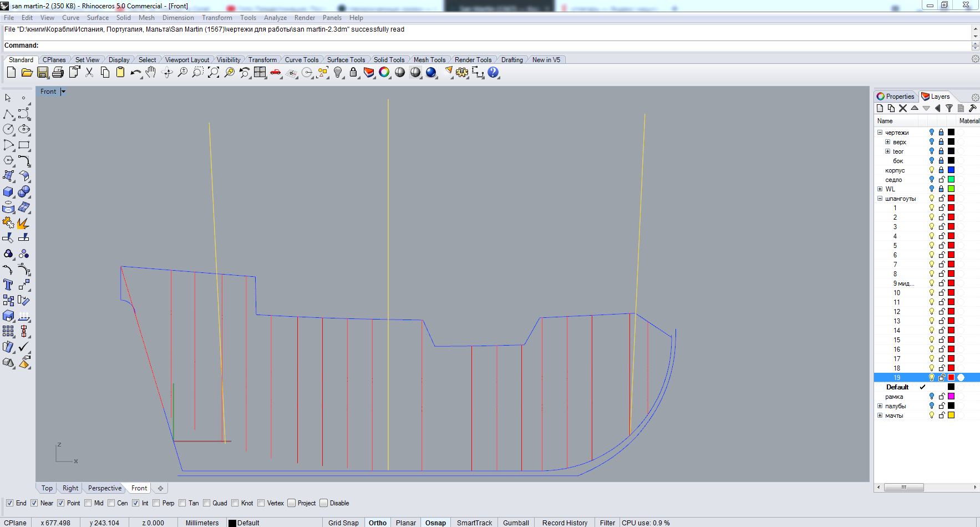Select the Box solid tool
The height and width of the screenshot is (527, 980).
(x=8, y=192)
